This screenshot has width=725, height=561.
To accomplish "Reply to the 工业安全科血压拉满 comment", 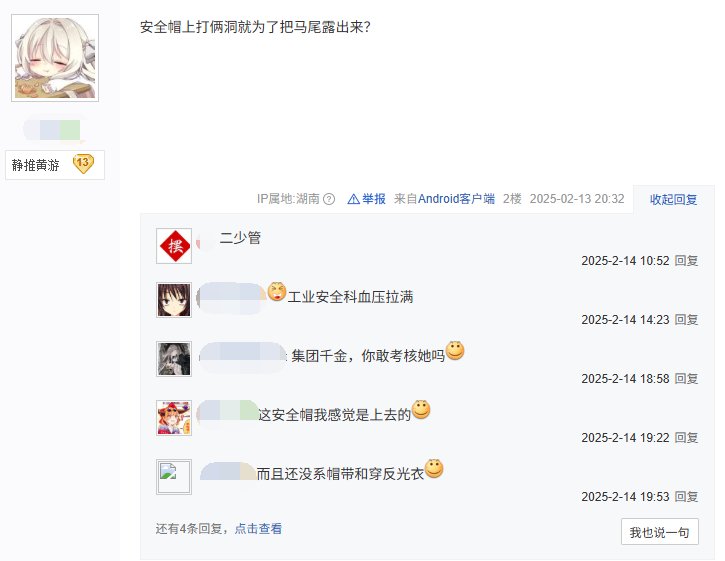I will click(686, 320).
